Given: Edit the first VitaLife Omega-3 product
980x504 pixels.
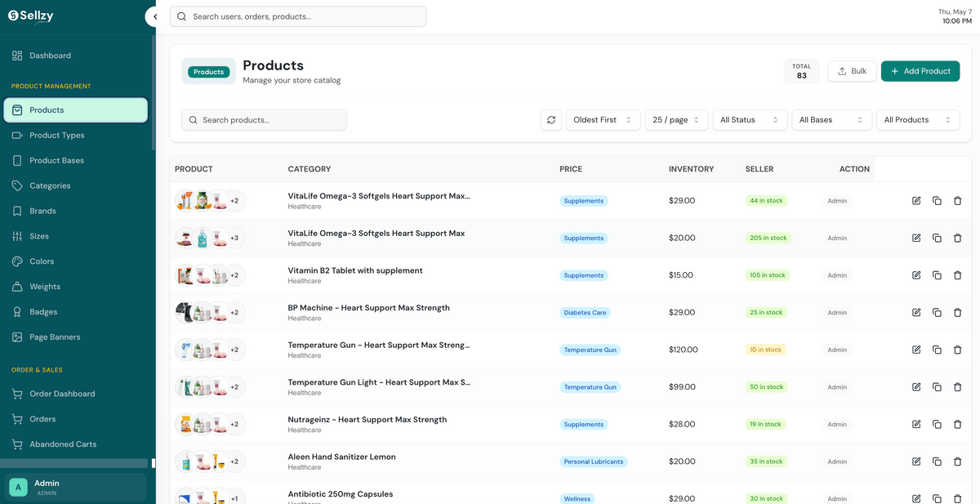Looking at the screenshot, I should tap(916, 201).
